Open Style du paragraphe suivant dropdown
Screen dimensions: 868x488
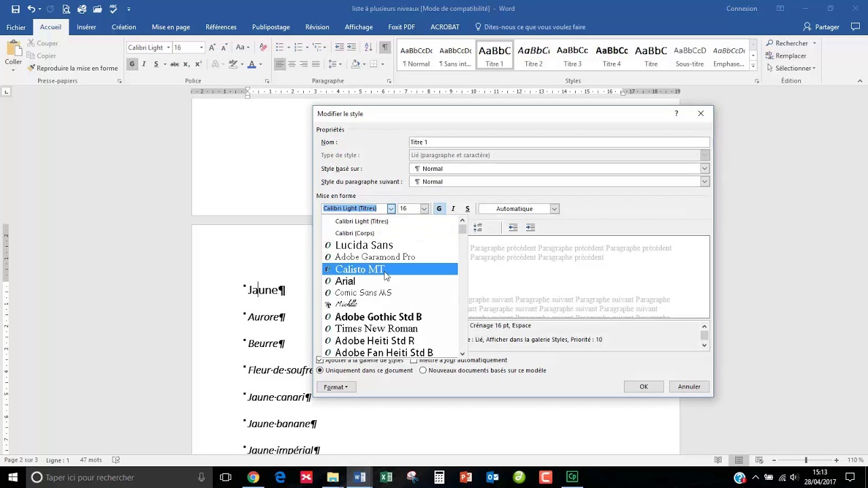[x=705, y=182]
